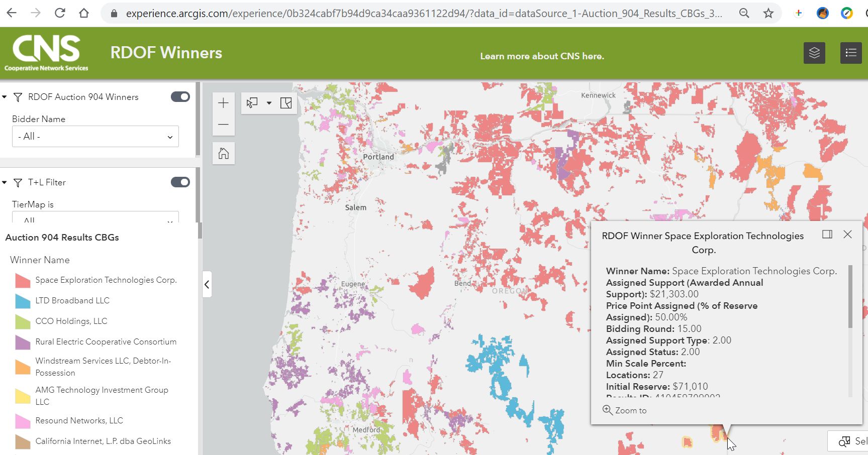Image resolution: width=868 pixels, height=455 pixels.
Task: Click the Medford city label on map
Action: pos(366,430)
